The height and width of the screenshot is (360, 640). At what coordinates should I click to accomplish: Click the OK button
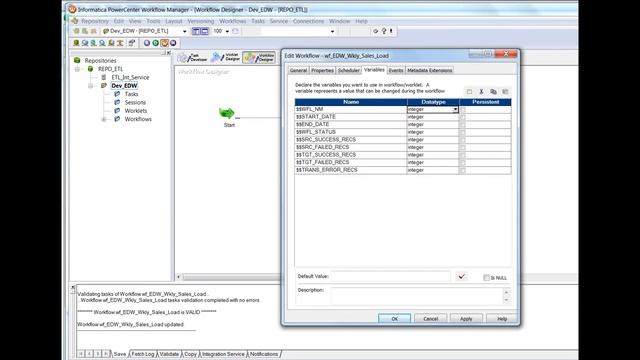(x=394, y=319)
